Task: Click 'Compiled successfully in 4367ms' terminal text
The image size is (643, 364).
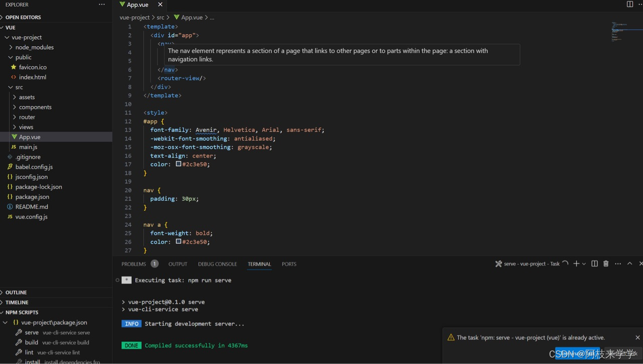Action: pyautogui.click(x=196, y=345)
